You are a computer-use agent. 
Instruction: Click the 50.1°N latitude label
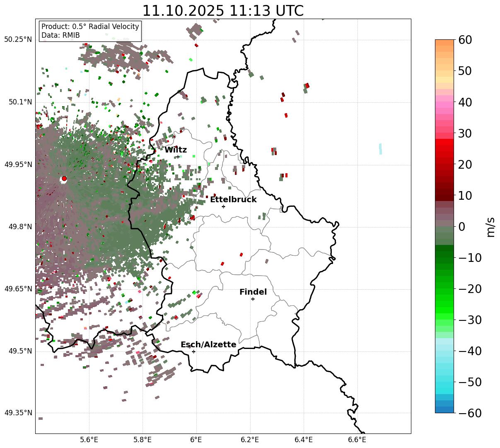[20, 102]
